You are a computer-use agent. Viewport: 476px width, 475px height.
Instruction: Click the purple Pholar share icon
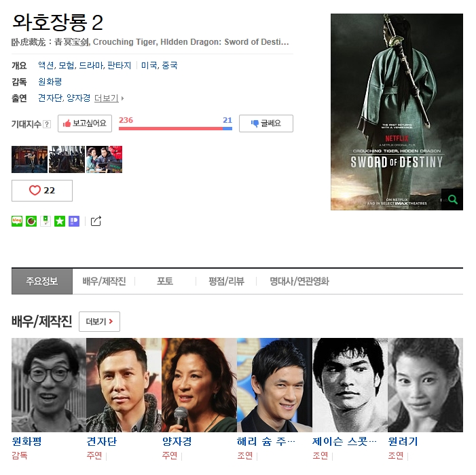point(74,221)
